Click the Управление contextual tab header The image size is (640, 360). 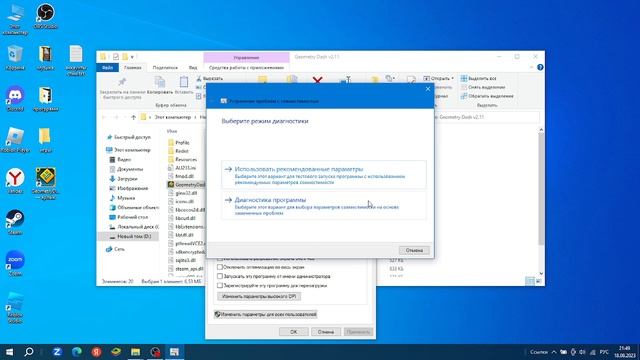coord(246,58)
